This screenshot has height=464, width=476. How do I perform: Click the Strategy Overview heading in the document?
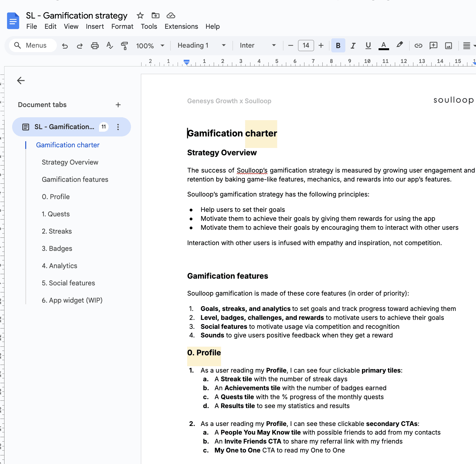coord(222,153)
